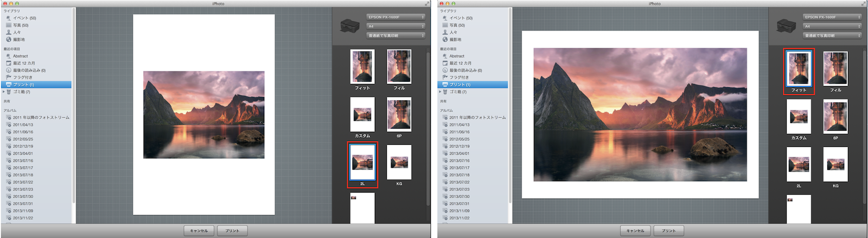This screenshot has height=238, width=868.
Task: Choose the 2L layout thumbnail in the left window
Action: tap(362, 162)
